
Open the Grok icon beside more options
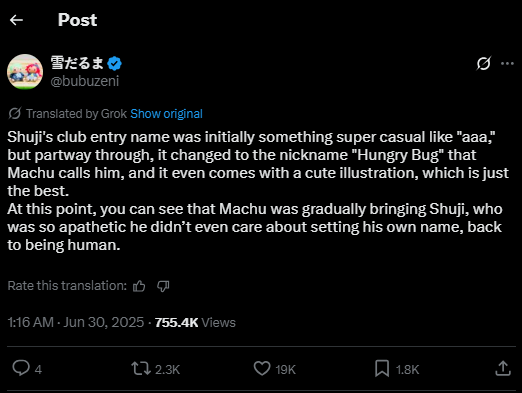pos(483,63)
